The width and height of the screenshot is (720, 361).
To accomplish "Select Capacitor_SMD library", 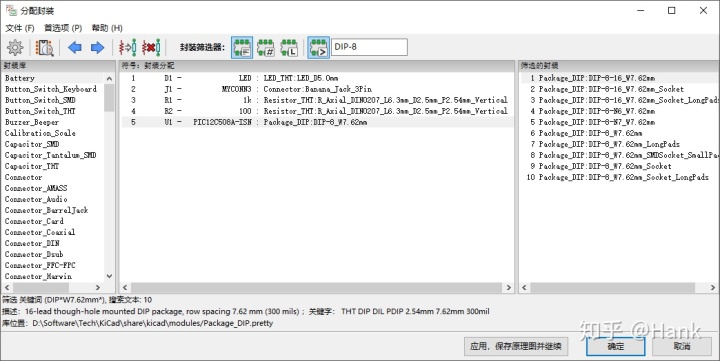I will (x=54, y=144).
